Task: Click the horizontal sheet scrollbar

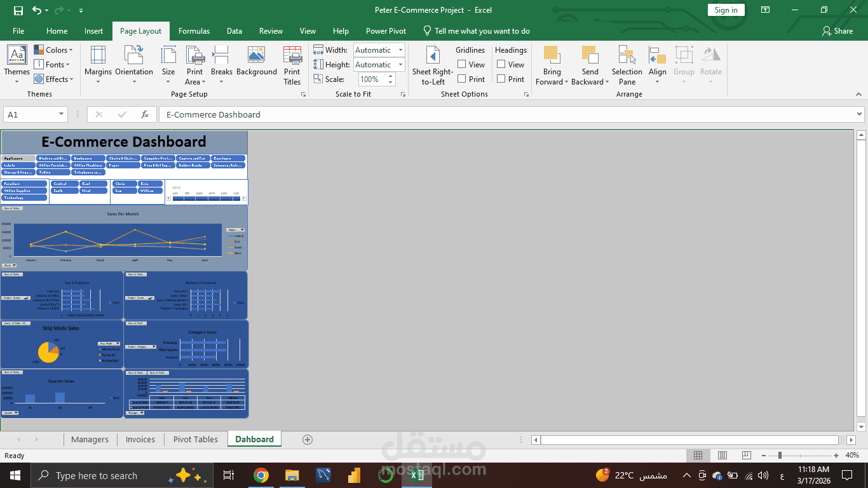Action: [x=689, y=440]
